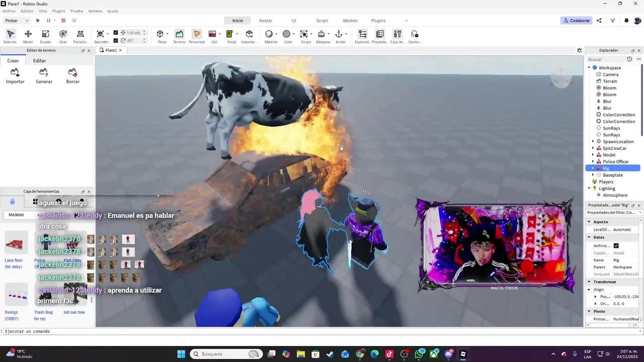Switch to the Avatar ribbon tab
Image resolution: width=644 pixels, height=362 pixels.
[x=266, y=21]
